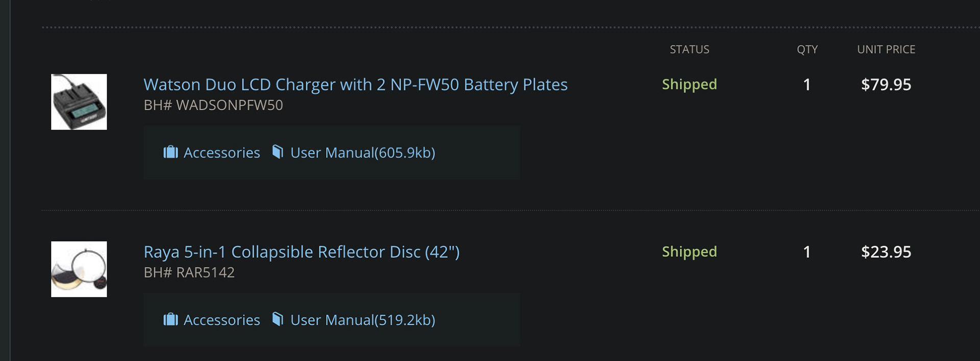Open the Raya 5-in-1 Collapsible Reflector Disc link

(x=302, y=252)
